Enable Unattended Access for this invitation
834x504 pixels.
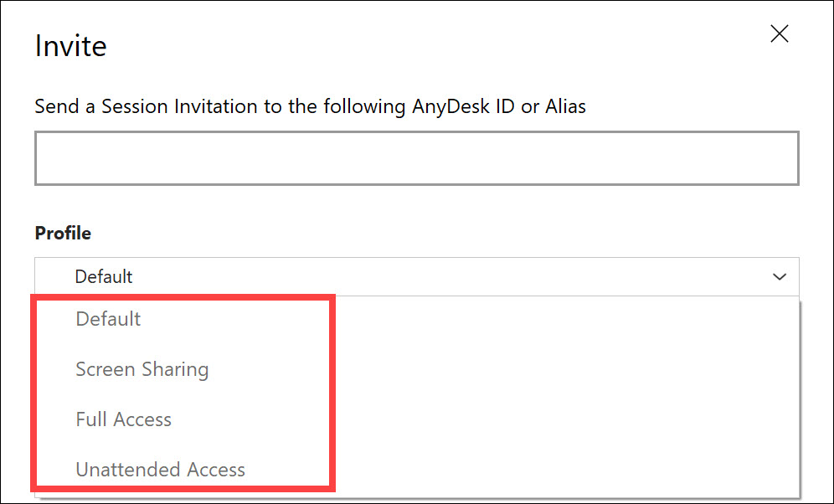tap(160, 470)
